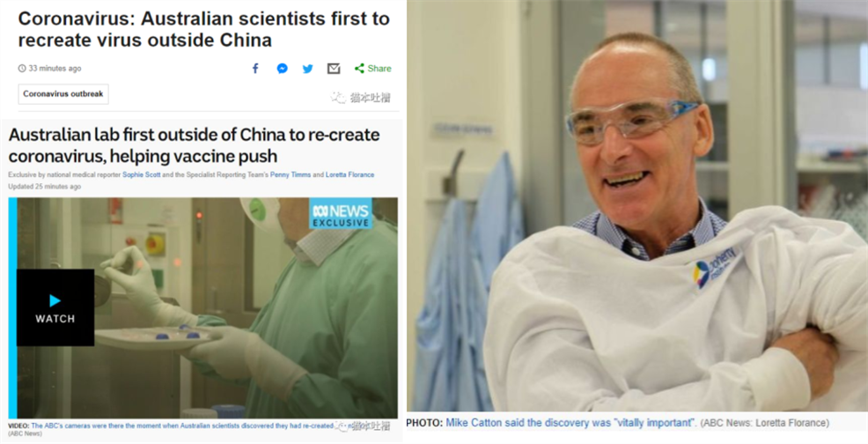Click the clock icon beside 33 minutes ago
Image resolution: width=868 pixels, height=444 pixels.
click(x=22, y=68)
